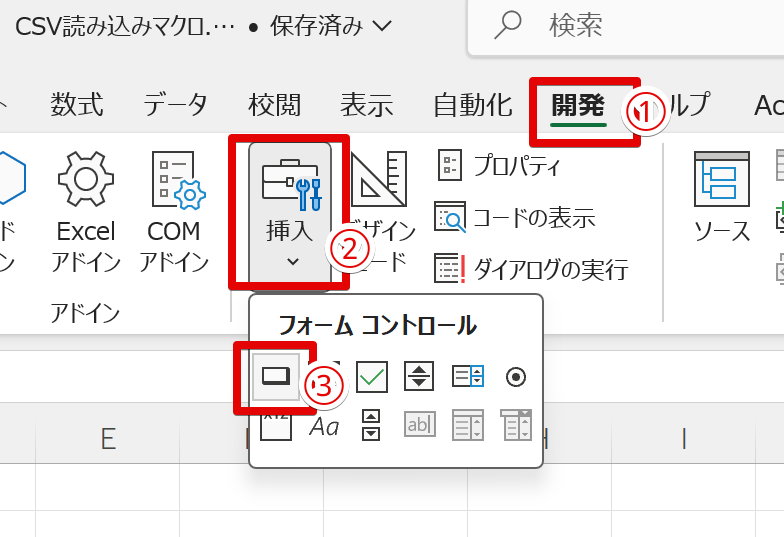Click コードの表示
Image resolution: width=784 pixels, height=537 pixels.
point(514,218)
